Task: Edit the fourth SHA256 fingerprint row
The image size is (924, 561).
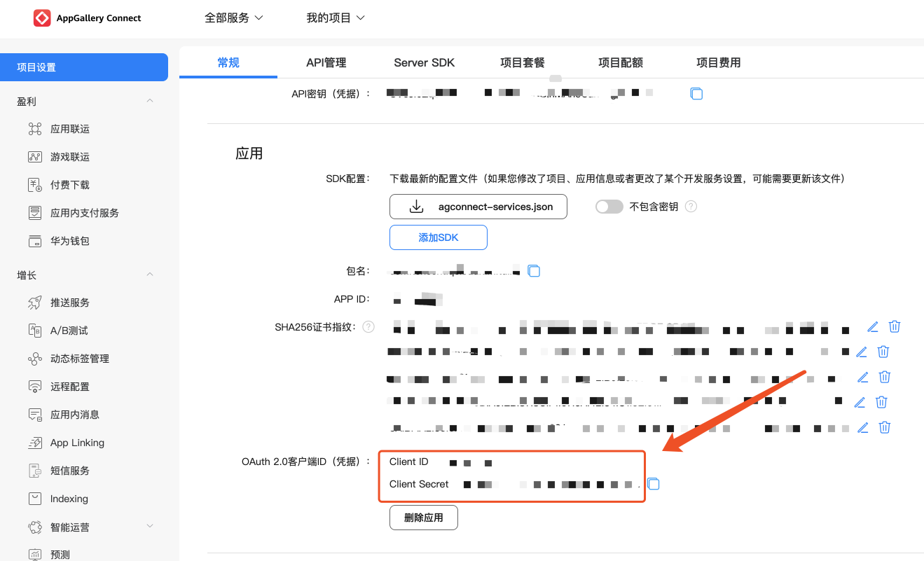Action: click(860, 402)
